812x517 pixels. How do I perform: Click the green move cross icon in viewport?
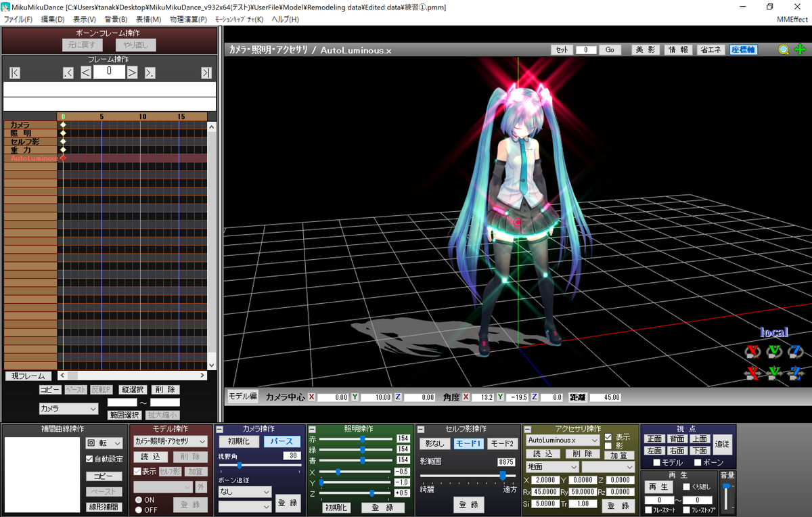[800, 49]
